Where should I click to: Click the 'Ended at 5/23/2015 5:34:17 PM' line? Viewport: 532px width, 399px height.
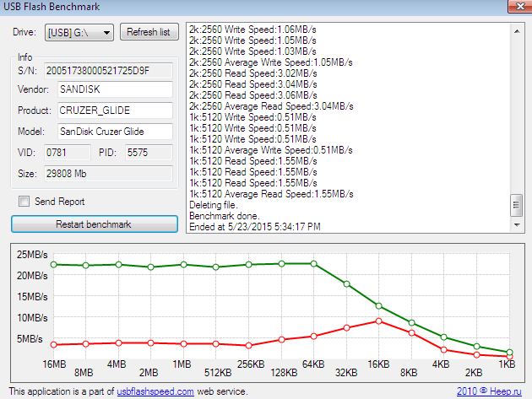pos(255,227)
